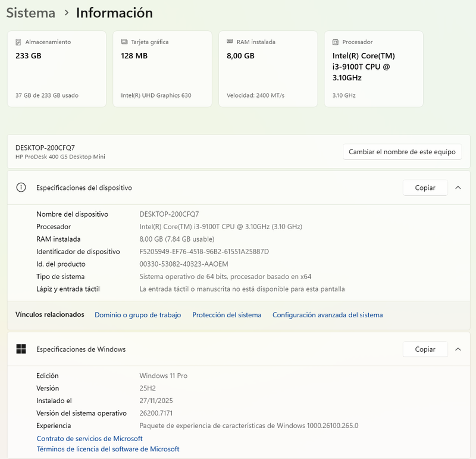Click the 'La entrada táctil o manuscrita' pen value

point(242,289)
